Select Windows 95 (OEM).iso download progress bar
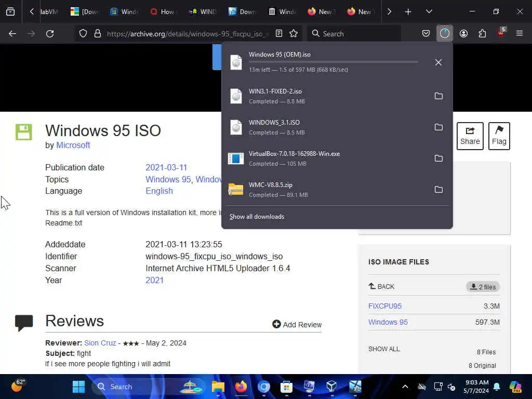Image resolution: width=532 pixels, height=399 pixels. point(334,62)
